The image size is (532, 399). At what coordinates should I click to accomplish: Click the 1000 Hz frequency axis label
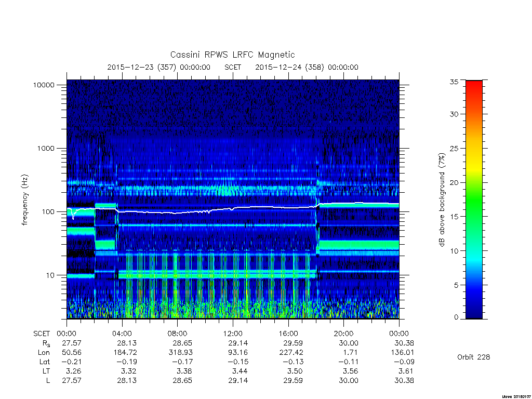click(x=46, y=148)
